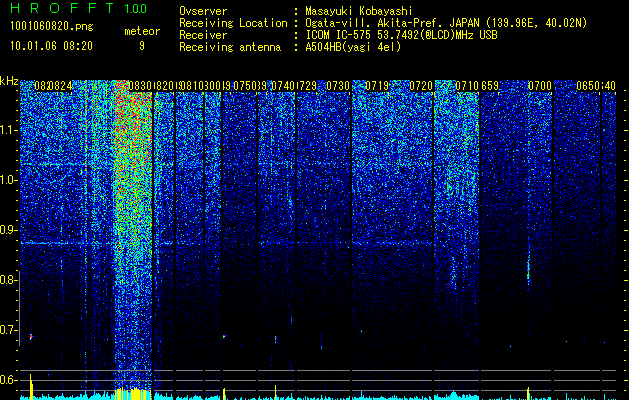The image size is (629, 400).
Task: Click the 1.1 kHz frequency axis label
Action: (x=9, y=130)
